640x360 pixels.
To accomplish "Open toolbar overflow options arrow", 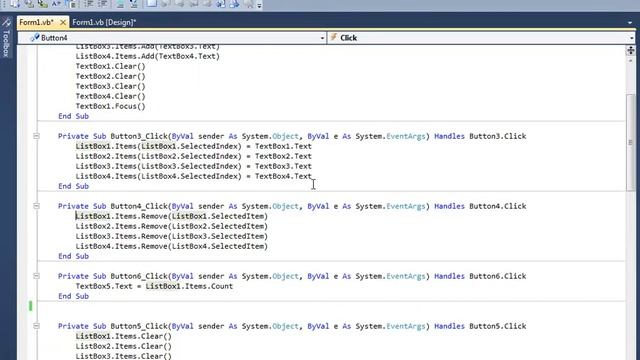I will tap(259, 5).
